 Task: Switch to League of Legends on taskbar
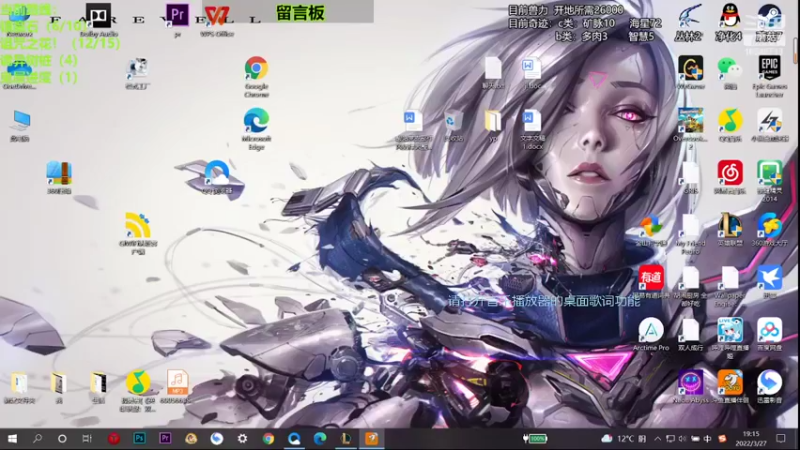click(x=346, y=439)
